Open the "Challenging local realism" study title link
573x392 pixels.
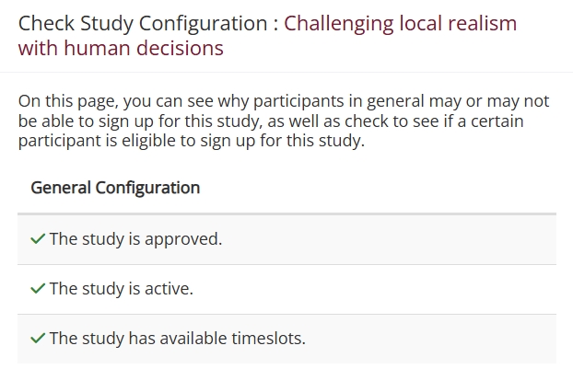pyautogui.click(x=400, y=23)
